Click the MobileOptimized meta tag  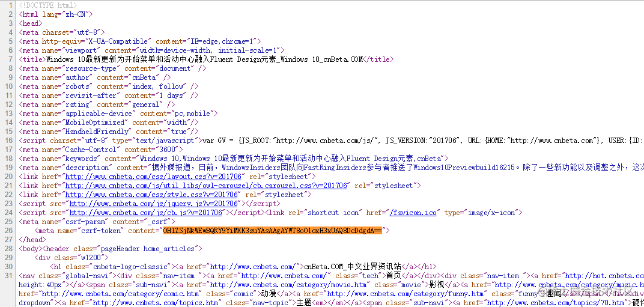[x=108, y=123]
